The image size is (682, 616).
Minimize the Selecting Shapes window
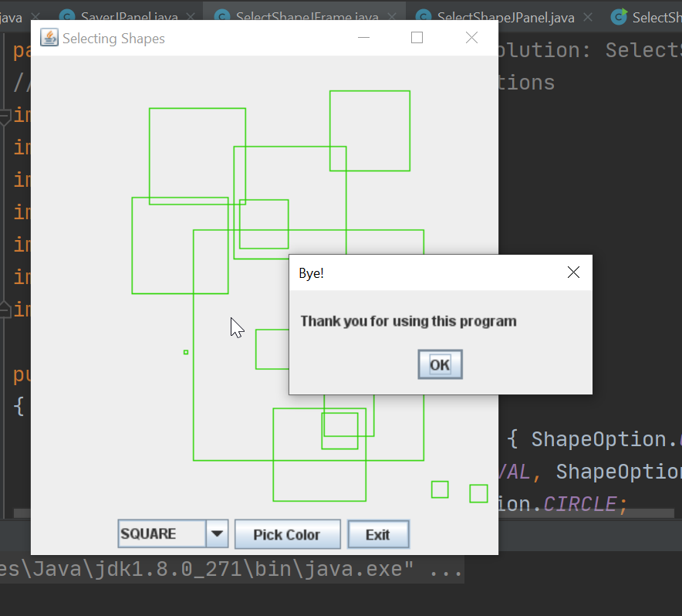[x=363, y=36]
